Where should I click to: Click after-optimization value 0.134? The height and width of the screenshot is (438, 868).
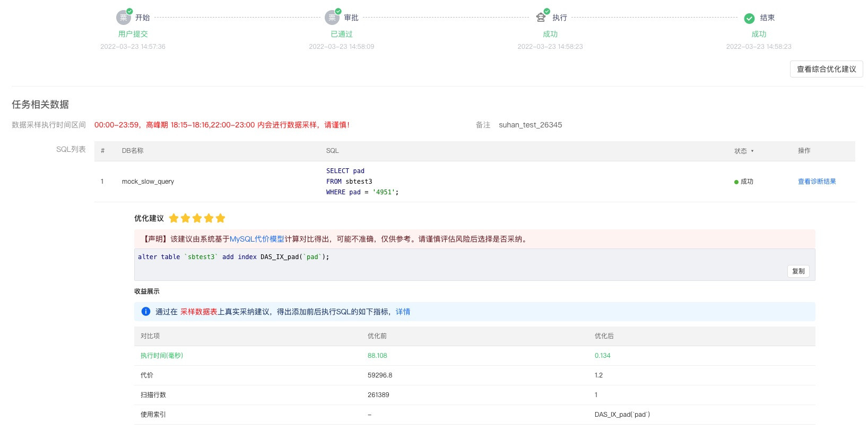[x=602, y=356]
